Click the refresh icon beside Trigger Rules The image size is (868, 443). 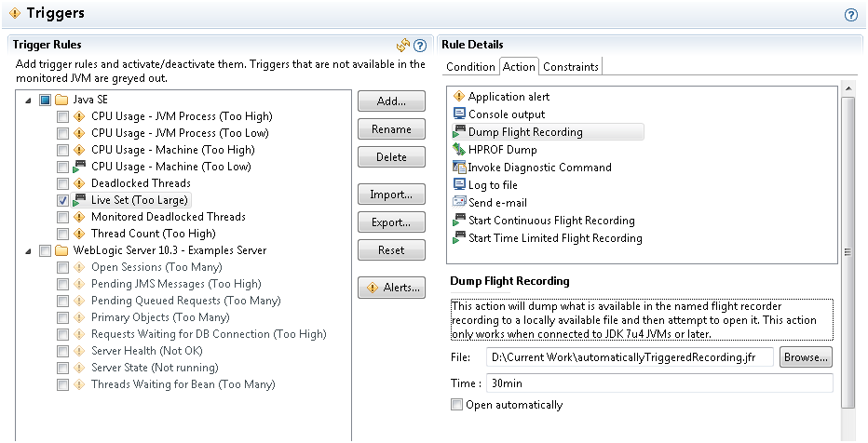[x=403, y=45]
